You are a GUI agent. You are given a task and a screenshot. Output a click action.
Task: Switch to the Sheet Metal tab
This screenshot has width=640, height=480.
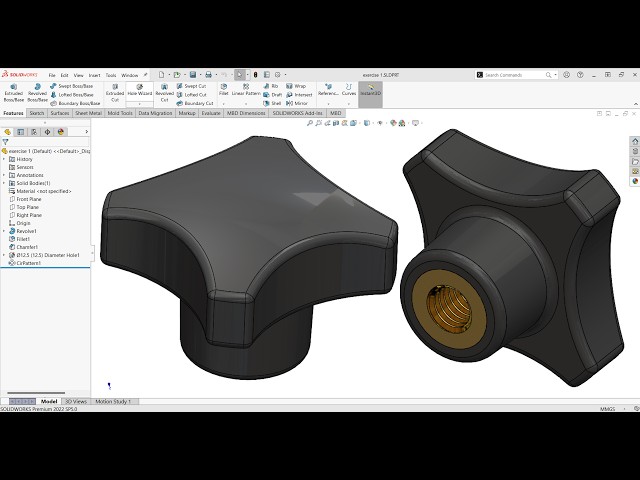(x=88, y=113)
